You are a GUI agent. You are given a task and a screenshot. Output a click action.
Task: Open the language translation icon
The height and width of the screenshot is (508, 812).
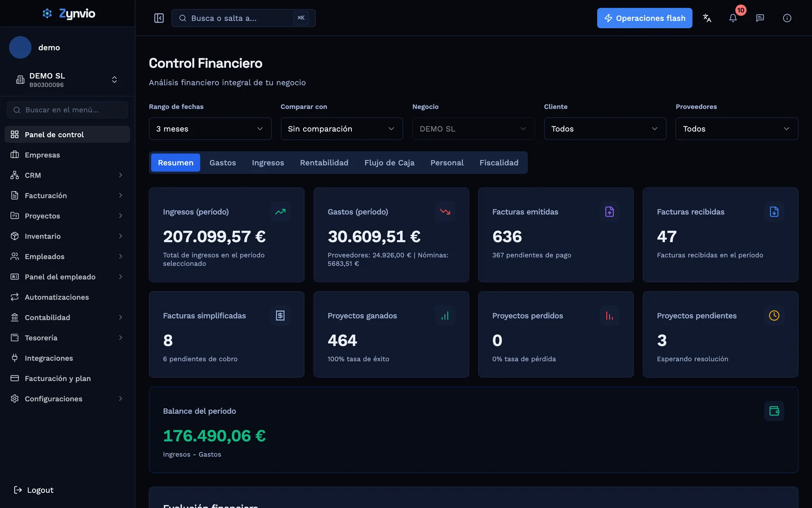coord(707,18)
